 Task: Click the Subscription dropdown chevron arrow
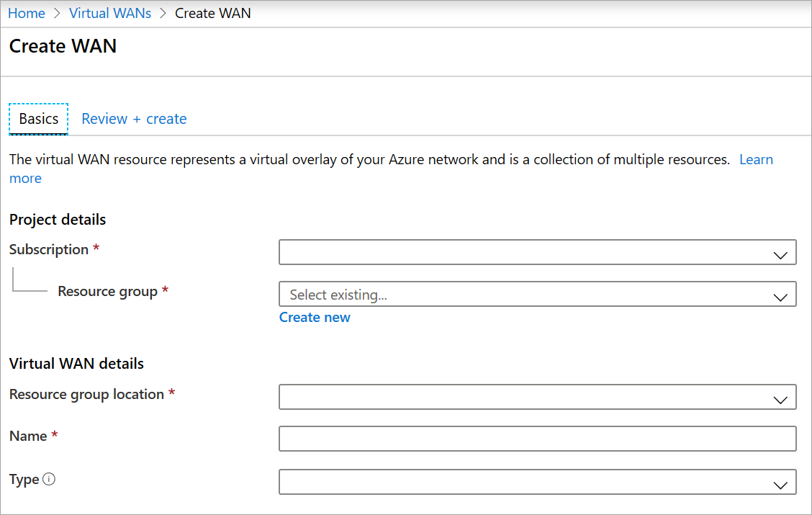click(780, 255)
